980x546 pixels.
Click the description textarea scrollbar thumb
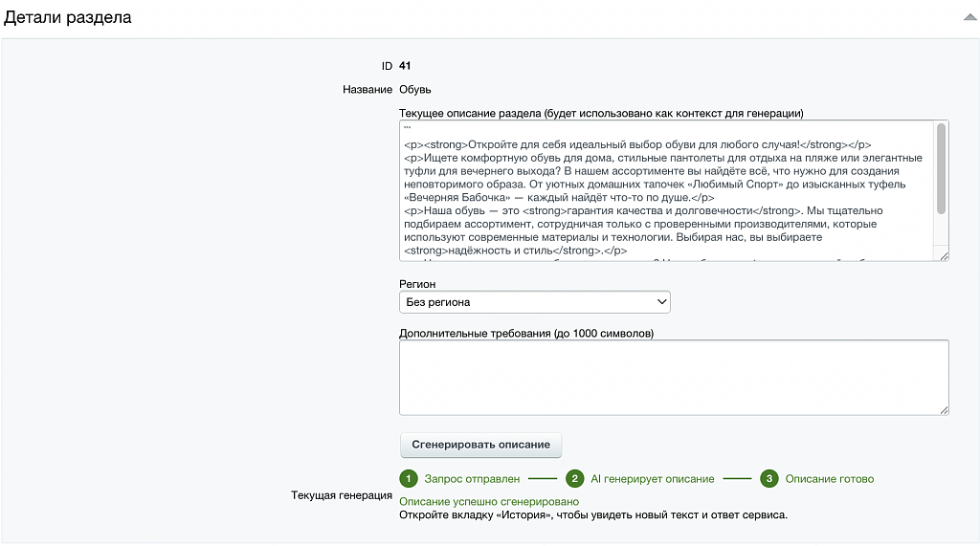pos(942,168)
